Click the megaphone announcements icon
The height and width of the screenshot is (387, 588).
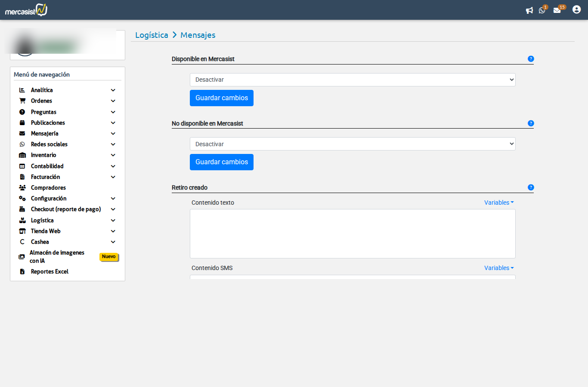529,10
